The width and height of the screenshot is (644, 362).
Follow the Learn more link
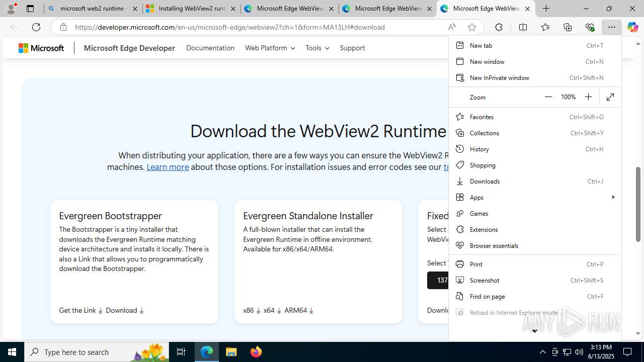[x=168, y=167]
